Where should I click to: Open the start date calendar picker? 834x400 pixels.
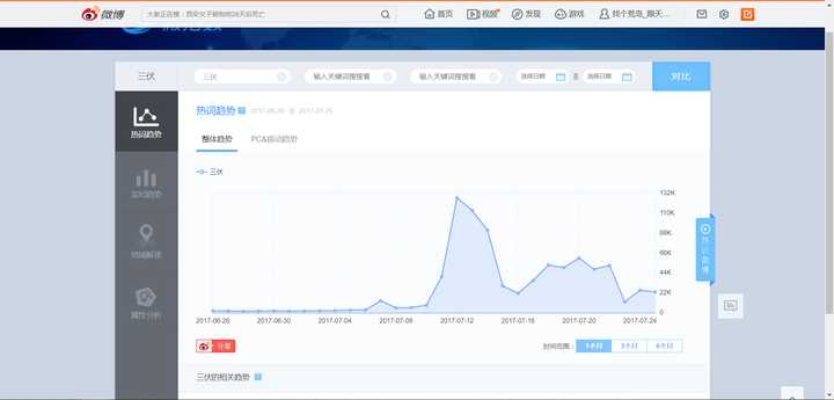(560, 76)
